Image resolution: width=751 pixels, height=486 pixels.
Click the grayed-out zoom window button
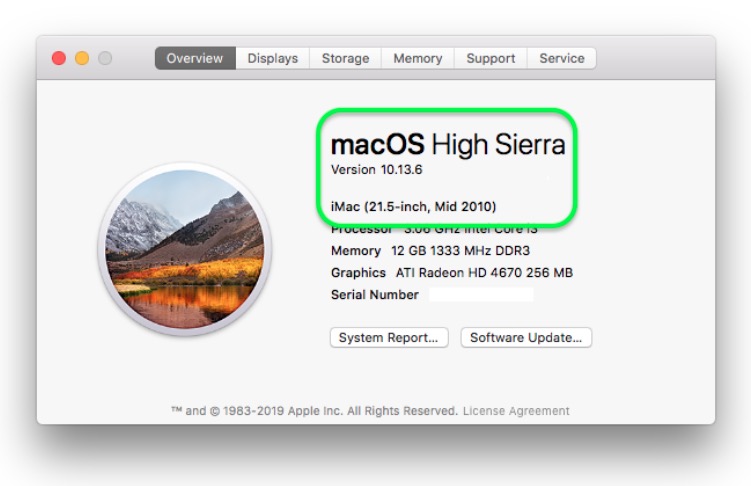point(105,58)
